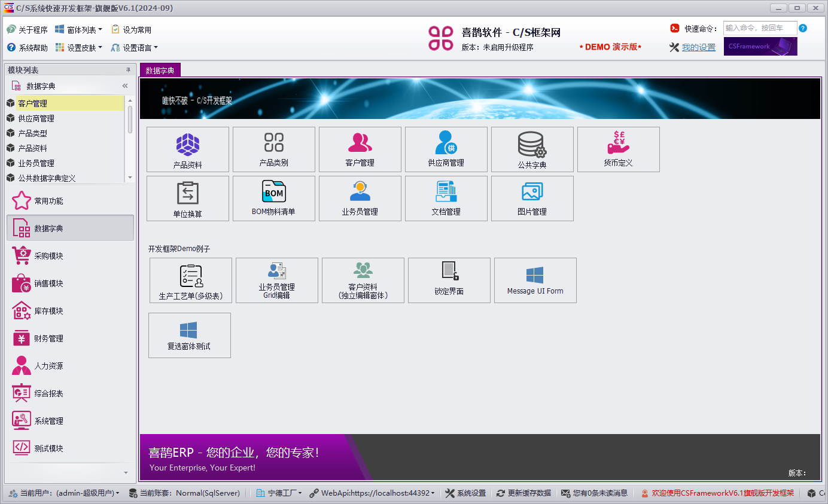
Task: Click 系统设置 in the status bar
Action: [466, 493]
